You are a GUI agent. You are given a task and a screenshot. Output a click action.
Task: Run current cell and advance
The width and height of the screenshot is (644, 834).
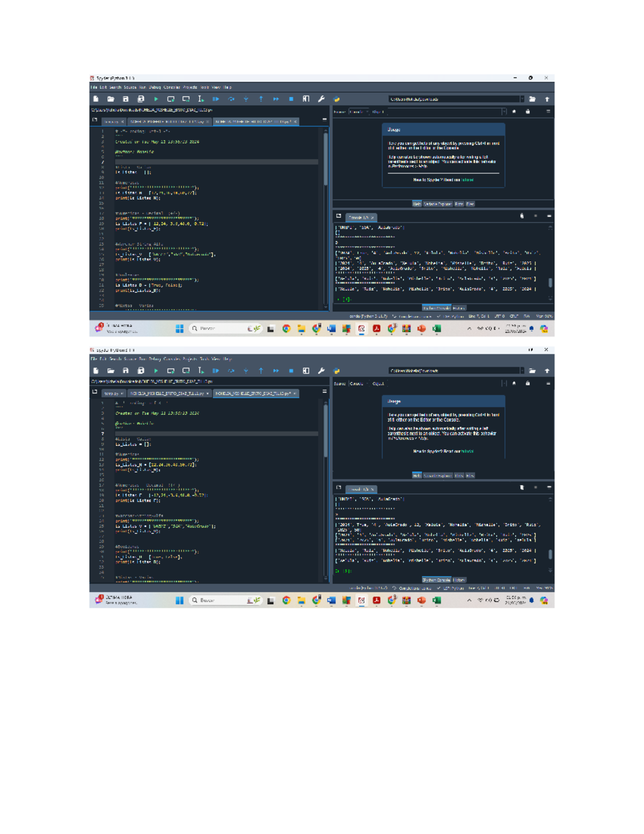[185, 98]
